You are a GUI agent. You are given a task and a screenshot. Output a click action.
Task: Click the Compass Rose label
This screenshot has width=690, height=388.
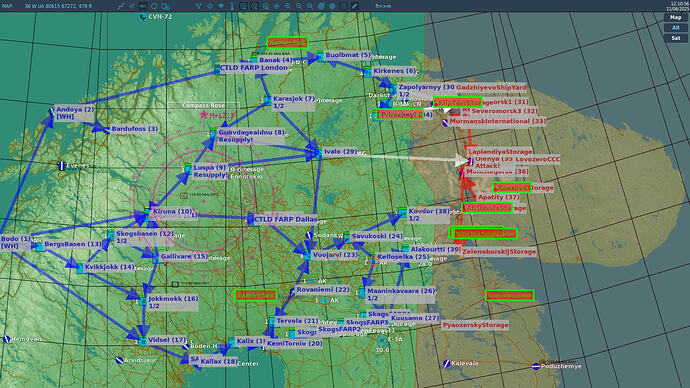click(203, 106)
